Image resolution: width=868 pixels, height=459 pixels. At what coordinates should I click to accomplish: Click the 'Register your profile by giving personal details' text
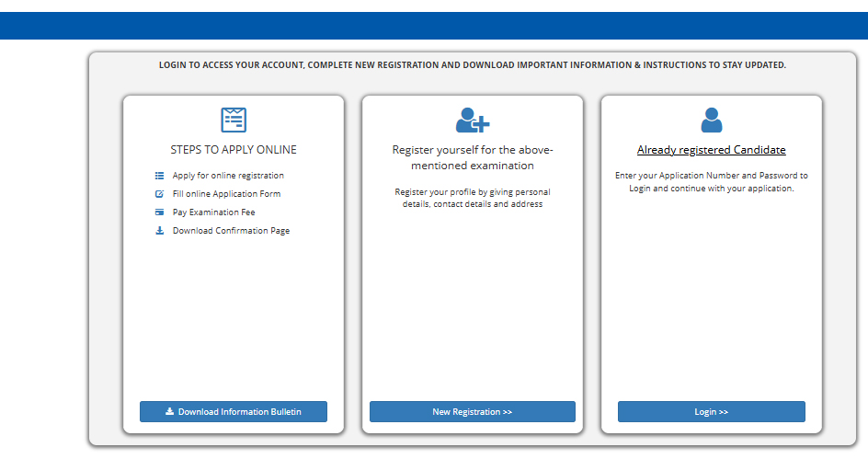tap(473, 198)
